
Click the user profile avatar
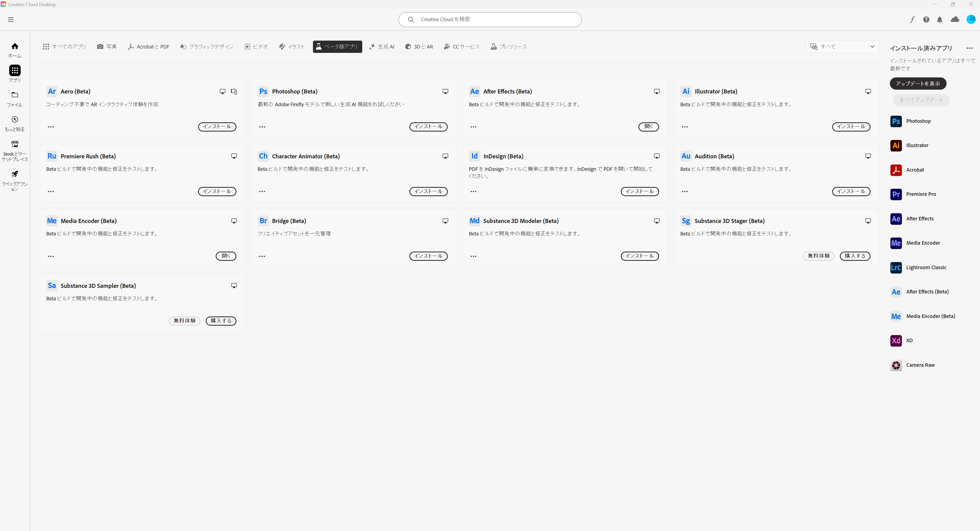pyautogui.click(x=971, y=19)
